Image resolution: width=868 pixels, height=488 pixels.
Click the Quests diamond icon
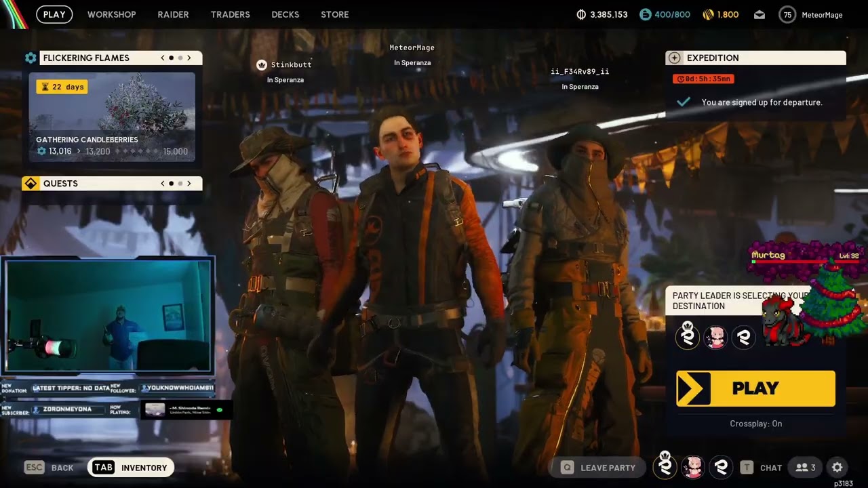coord(31,184)
